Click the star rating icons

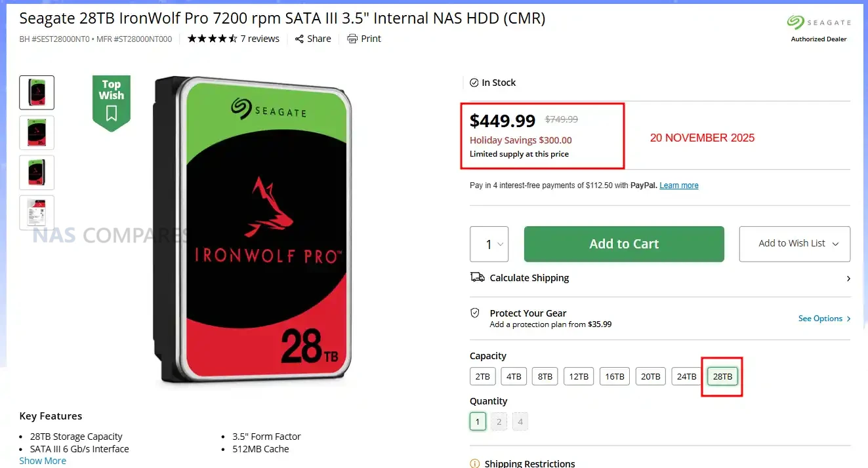pyautogui.click(x=212, y=39)
